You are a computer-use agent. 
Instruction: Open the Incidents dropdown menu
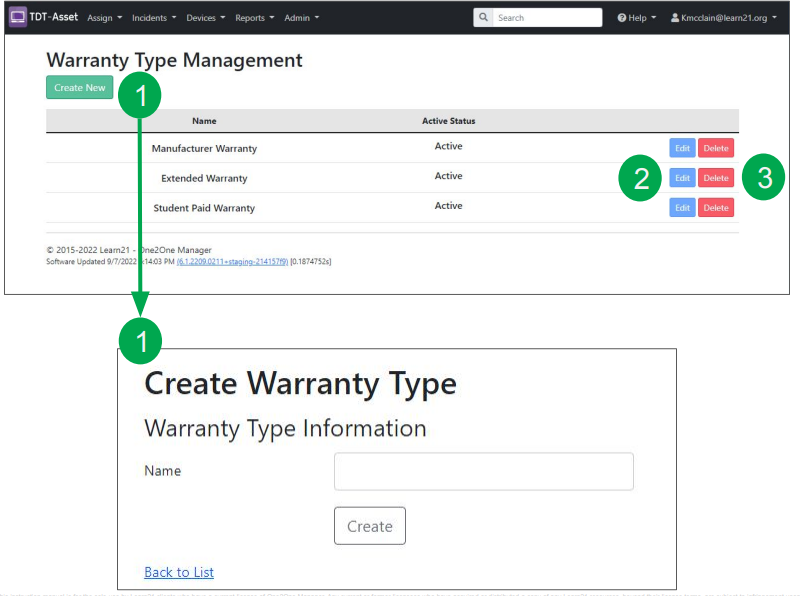[x=154, y=18]
